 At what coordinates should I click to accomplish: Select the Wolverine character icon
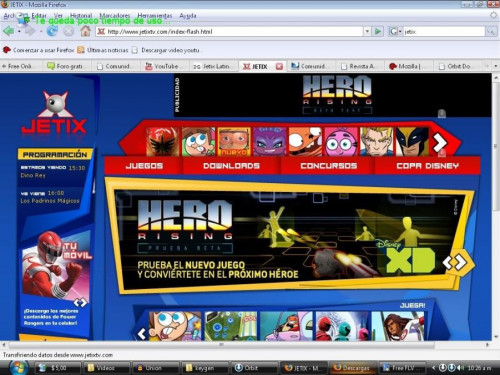412,142
